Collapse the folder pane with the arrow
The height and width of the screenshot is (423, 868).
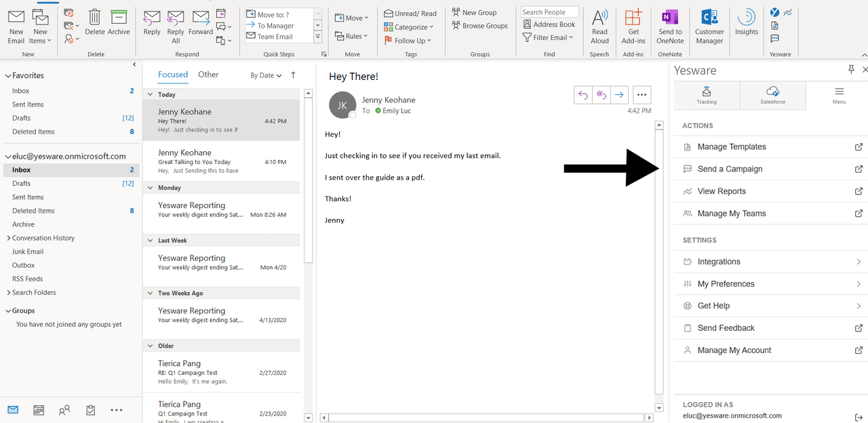pyautogui.click(x=134, y=64)
